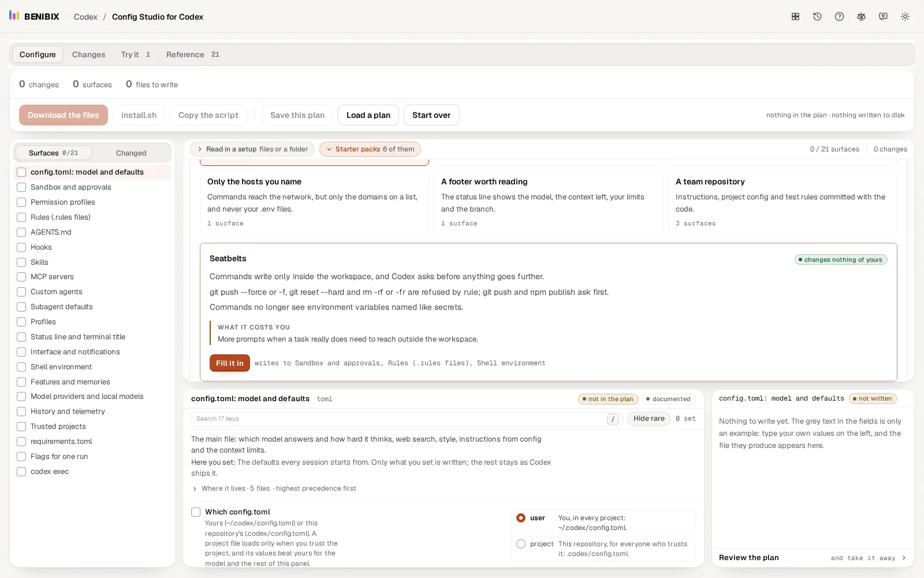
Task: Click the Start over button
Action: pyautogui.click(x=431, y=115)
